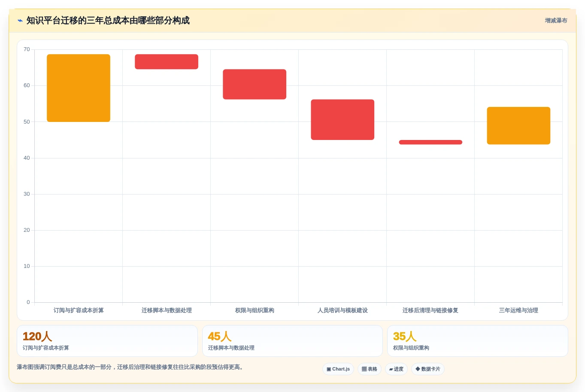Screen dimensions: 585x392
Task: Click the Chart.js tag button
Action: 338,369
